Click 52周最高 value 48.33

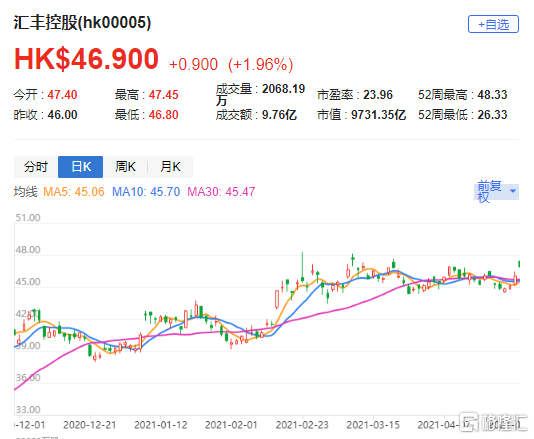492,95
